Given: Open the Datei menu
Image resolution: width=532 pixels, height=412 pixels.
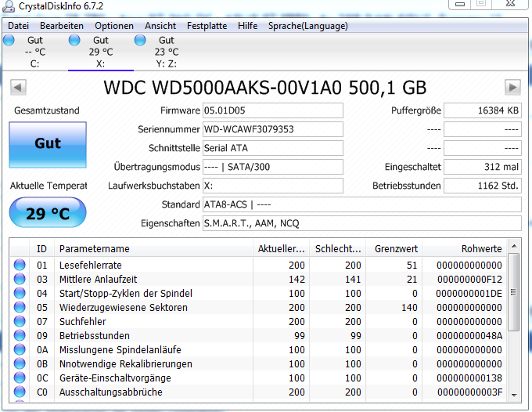Looking at the screenshot, I should [18, 26].
